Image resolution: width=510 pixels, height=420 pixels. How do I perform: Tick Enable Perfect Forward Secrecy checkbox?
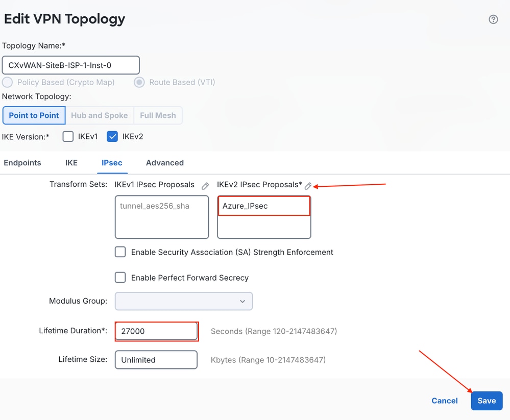(120, 277)
